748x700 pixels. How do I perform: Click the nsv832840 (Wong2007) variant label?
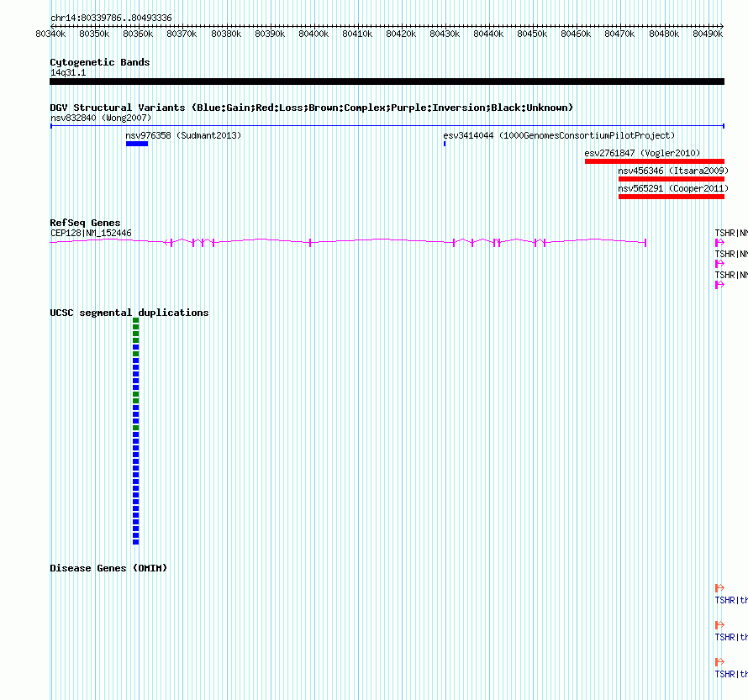pos(101,118)
